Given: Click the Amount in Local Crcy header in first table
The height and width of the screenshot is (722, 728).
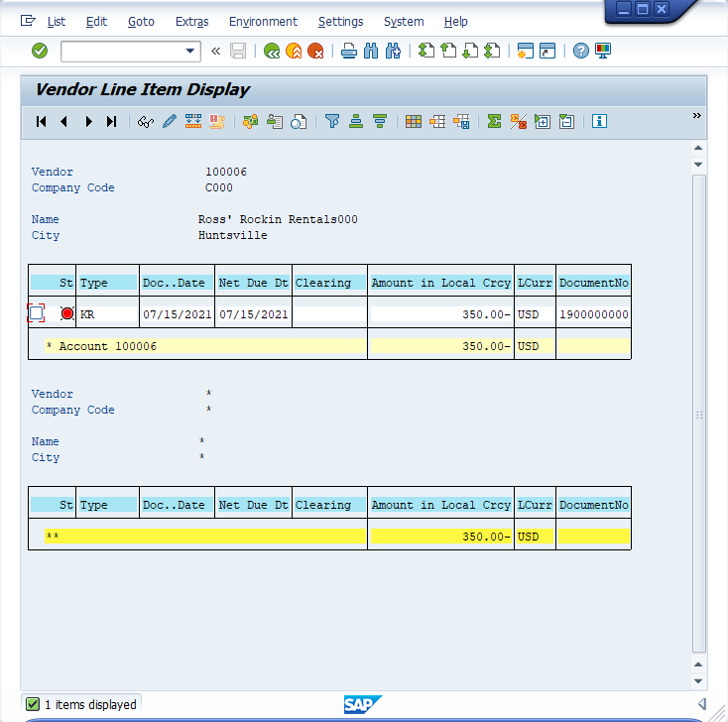Looking at the screenshot, I should (x=440, y=283).
